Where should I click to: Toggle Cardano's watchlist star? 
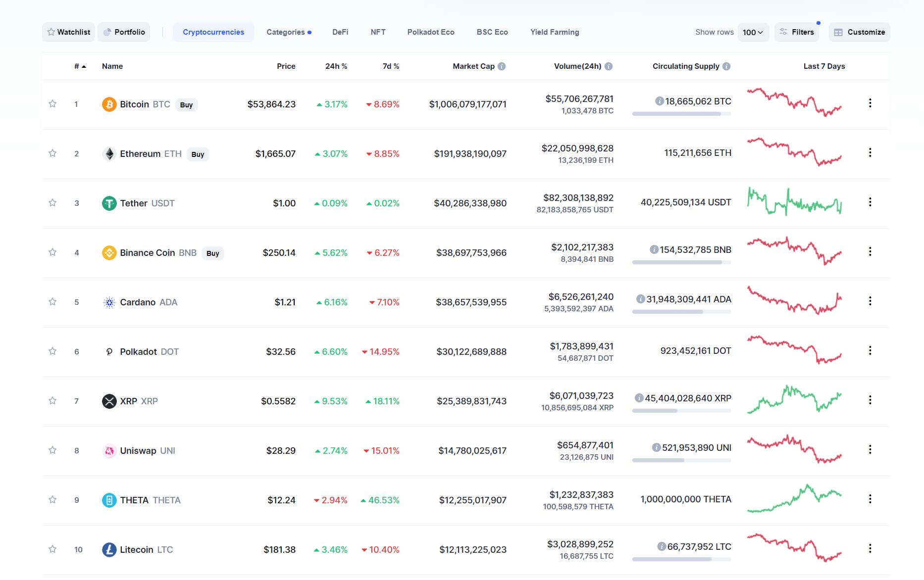pyautogui.click(x=52, y=301)
